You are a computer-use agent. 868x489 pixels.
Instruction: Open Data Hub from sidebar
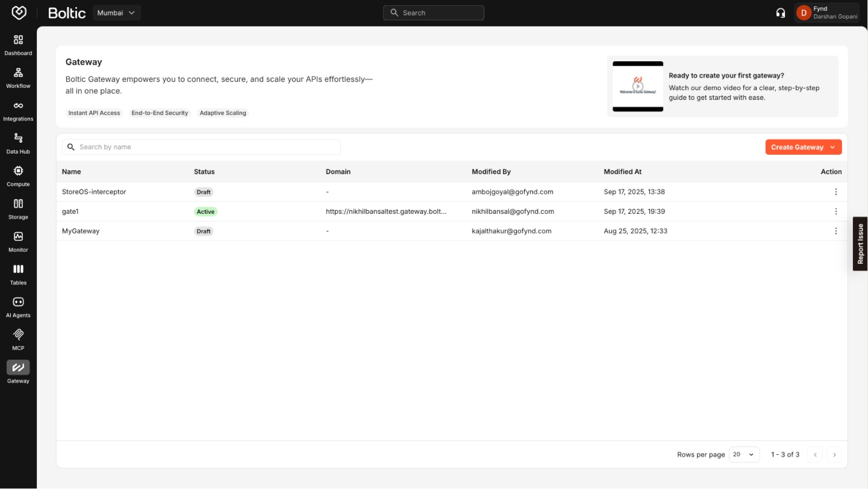click(18, 138)
